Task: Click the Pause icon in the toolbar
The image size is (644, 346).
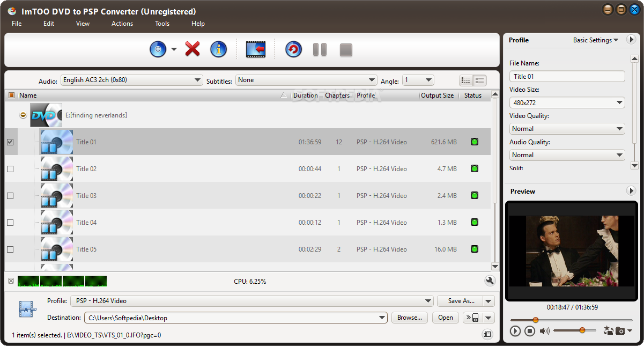Action: [x=320, y=50]
